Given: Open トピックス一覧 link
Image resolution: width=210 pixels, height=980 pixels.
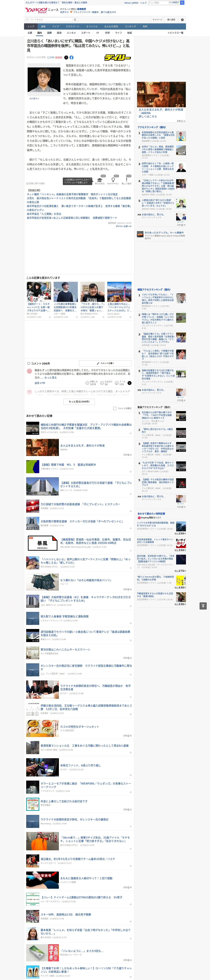Looking at the screenshot, I should pos(175,33).
